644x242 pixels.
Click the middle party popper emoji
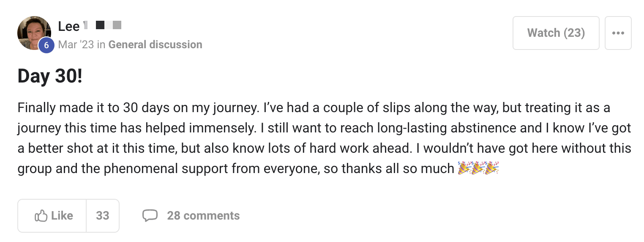point(478,169)
